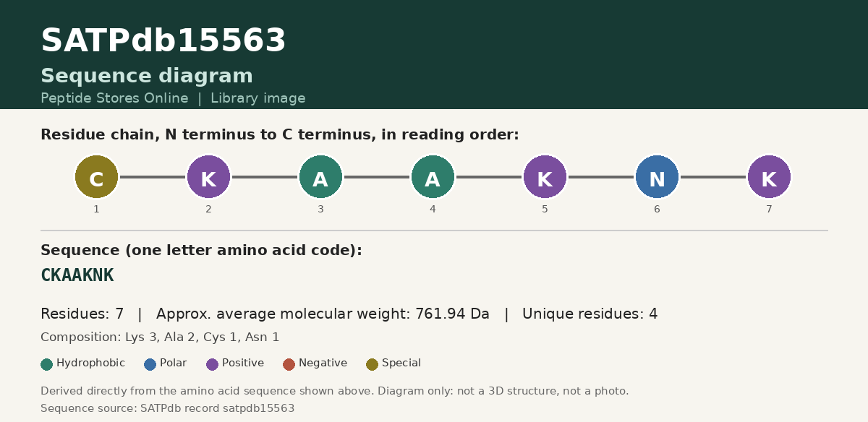Click the Negative red legend swatch
Screen dimensions: 868x422
click(x=289, y=364)
